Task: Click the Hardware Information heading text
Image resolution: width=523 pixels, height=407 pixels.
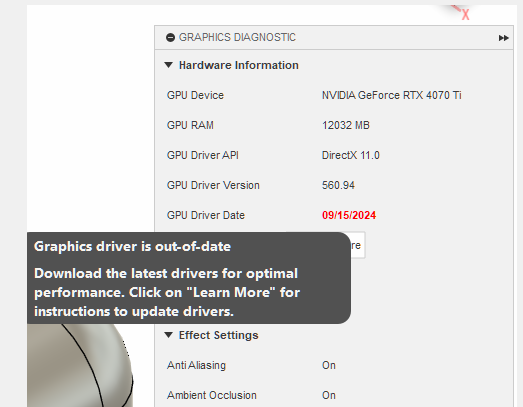Action: click(239, 65)
